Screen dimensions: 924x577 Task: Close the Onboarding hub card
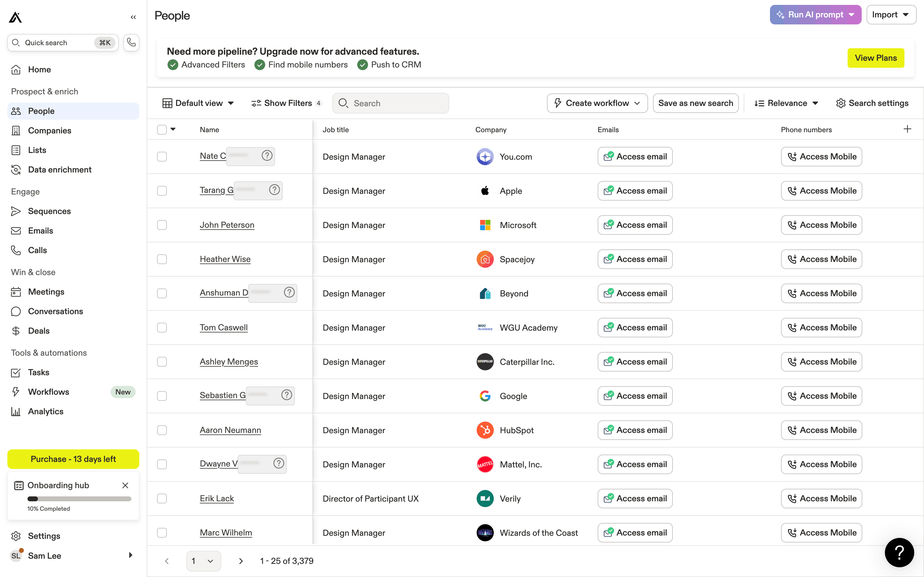[x=125, y=485]
